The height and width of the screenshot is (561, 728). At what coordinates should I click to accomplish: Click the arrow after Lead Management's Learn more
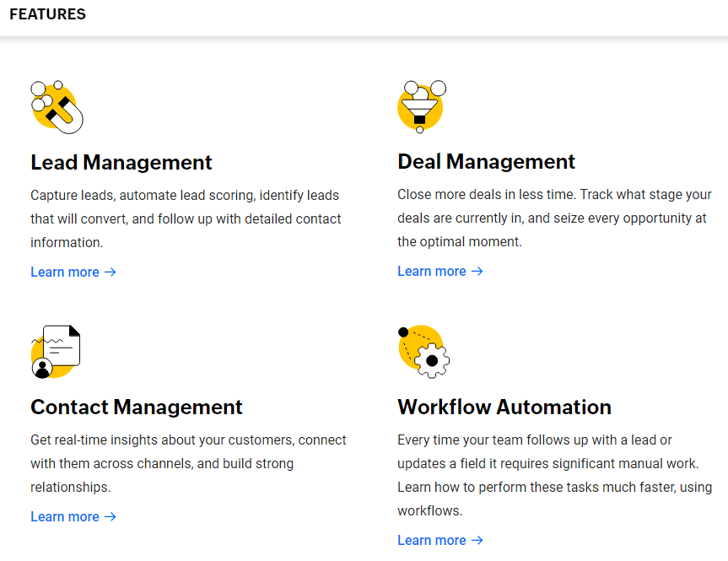(110, 272)
